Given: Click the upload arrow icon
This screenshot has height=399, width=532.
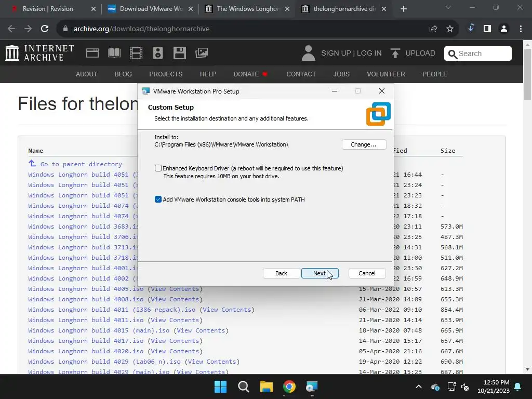Looking at the screenshot, I should [x=395, y=54].
